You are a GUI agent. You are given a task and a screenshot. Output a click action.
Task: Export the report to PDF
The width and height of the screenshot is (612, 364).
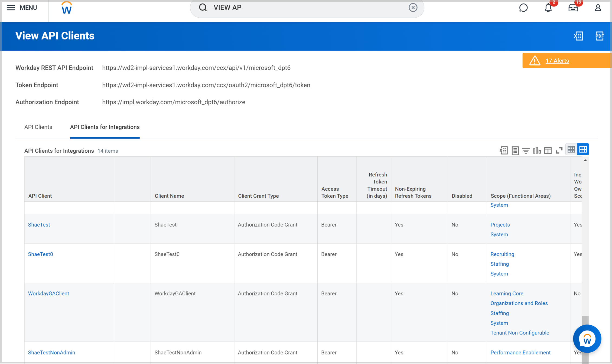pos(600,36)
